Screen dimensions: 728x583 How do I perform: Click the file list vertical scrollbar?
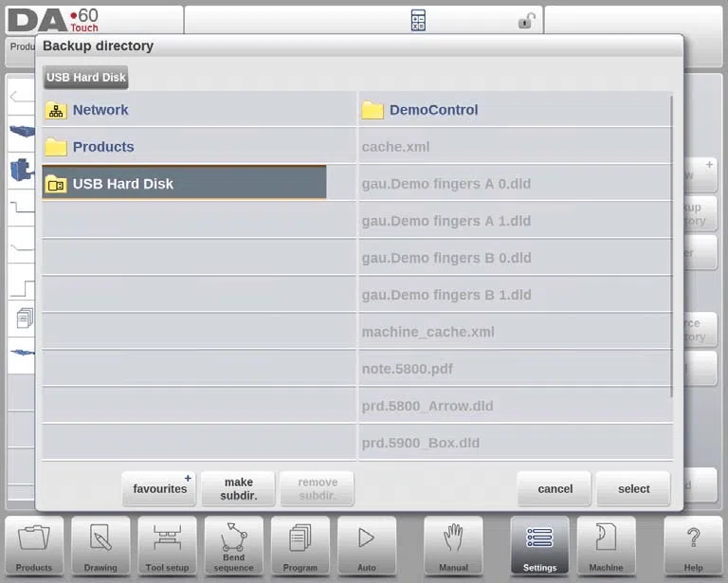pos(672,246)
